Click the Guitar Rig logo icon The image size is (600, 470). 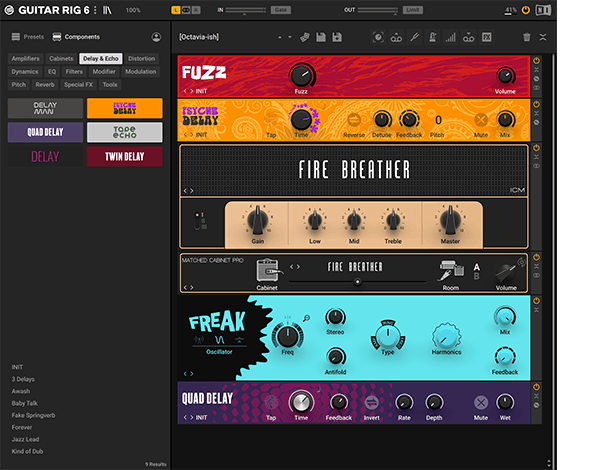9,10
